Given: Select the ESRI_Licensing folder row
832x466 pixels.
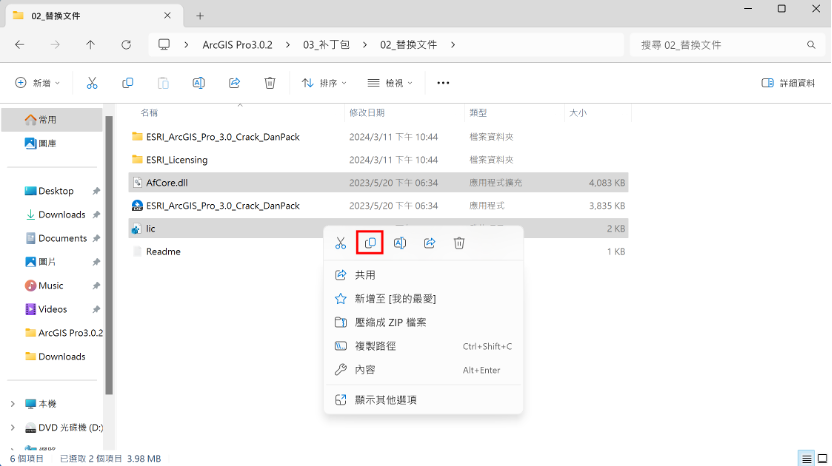Looking at the screenshot, I should coord(378,160).
